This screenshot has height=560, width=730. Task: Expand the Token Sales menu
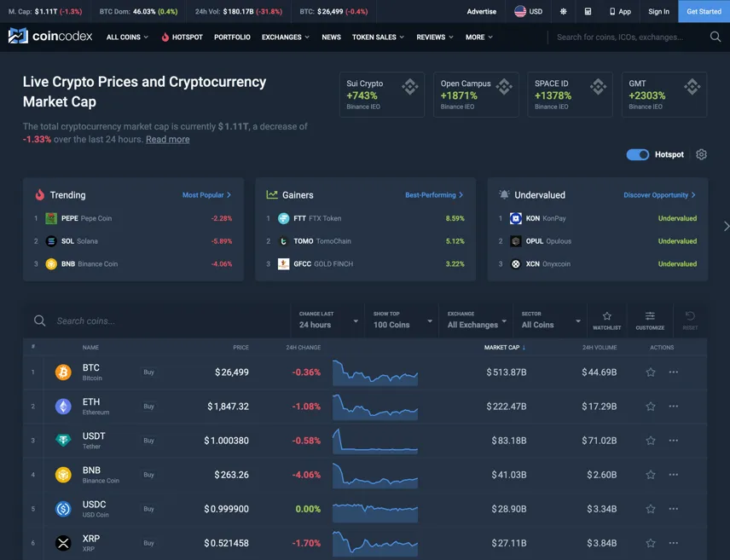tap(378, 38)
